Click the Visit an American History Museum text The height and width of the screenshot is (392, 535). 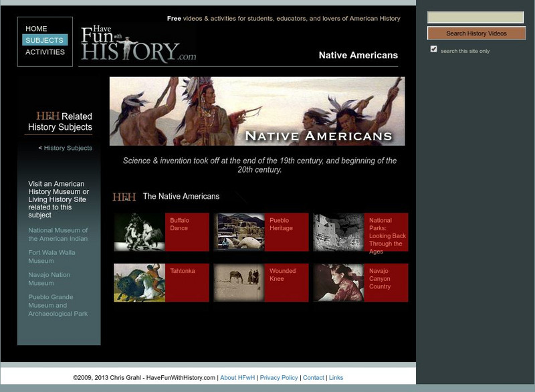pyautogui.click(x=58, y=199)
